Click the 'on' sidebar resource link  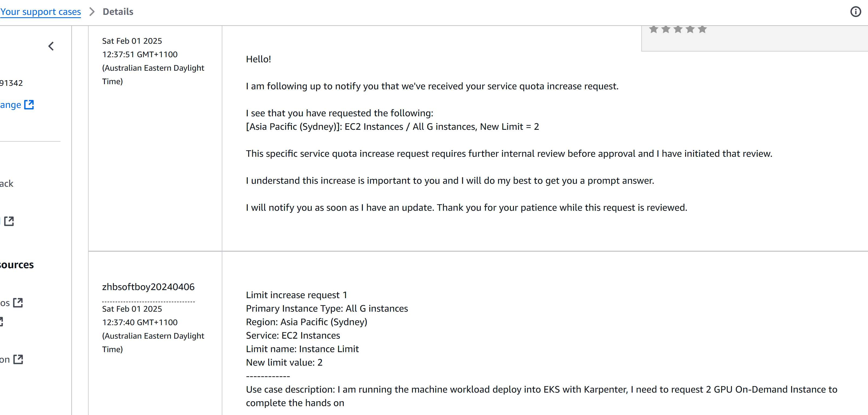(x=5, y=359)
